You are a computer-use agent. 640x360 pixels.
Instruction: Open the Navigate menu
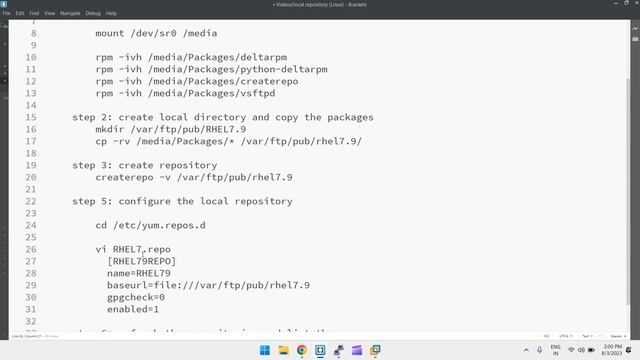70,13
